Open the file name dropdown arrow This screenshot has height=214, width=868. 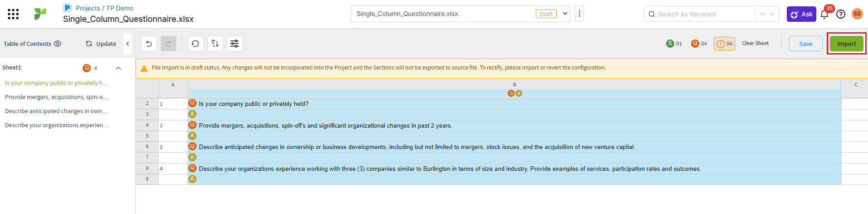[x=565, y=14]
